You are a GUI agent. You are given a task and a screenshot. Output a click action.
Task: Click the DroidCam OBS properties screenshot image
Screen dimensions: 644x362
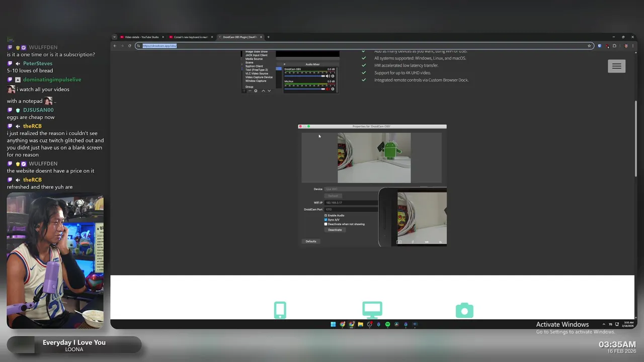click(x=372, y=186)
